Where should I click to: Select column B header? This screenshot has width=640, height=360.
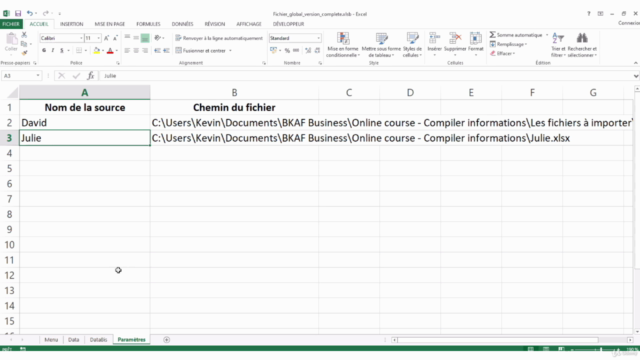234,93
